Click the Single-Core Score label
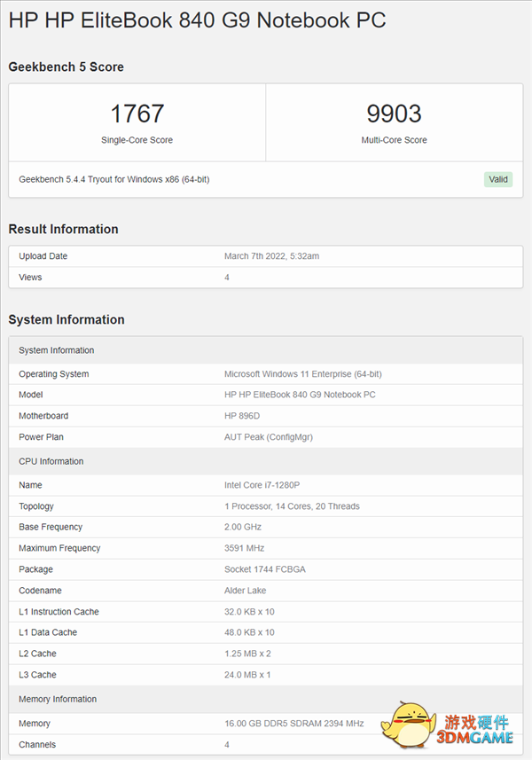 [137, 140]
